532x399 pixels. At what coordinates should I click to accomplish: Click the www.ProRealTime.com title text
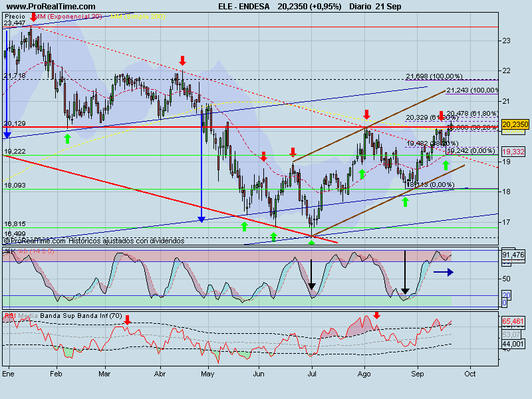coord(51,7)
